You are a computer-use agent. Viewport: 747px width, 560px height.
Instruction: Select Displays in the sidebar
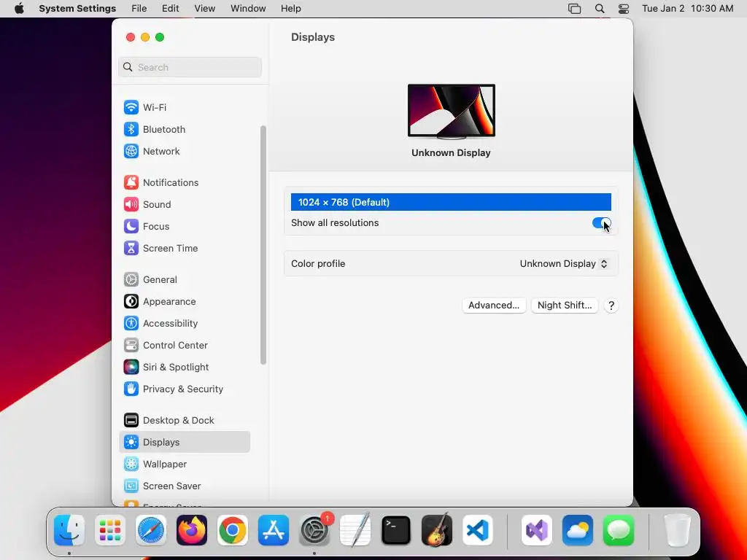click(x=185, y=442)
